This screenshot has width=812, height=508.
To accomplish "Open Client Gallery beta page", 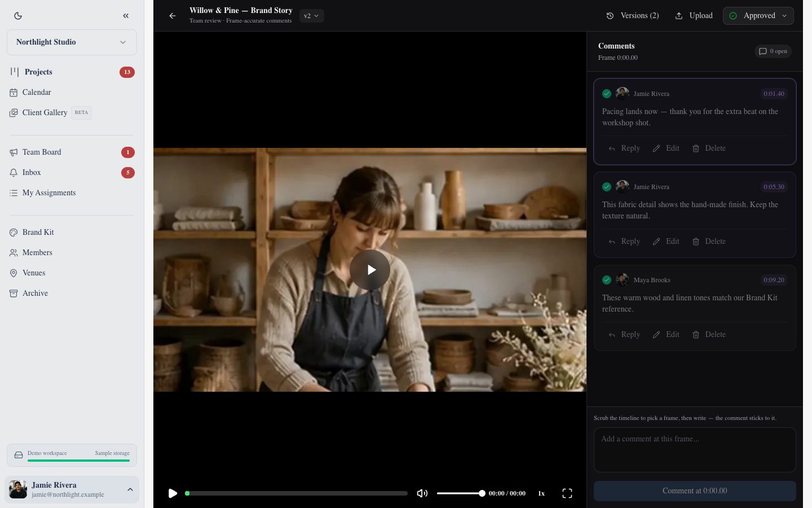I will [x=72, y=112].
